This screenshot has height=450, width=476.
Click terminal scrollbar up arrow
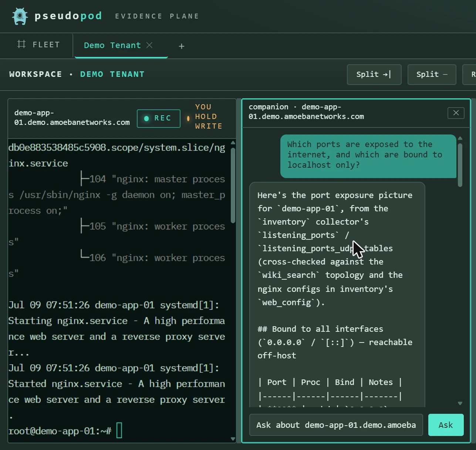tap(233, 143)
